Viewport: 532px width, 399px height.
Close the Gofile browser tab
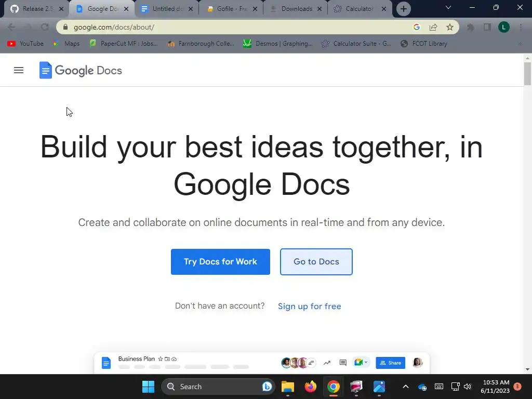[x=255, y=9]
